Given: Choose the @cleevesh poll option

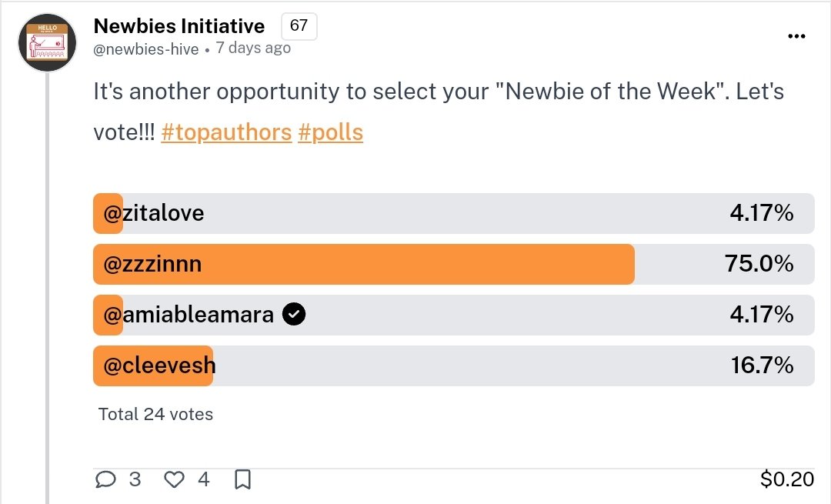Looking at the screenshot, I should pyautogui.click(x=454, y=365).
